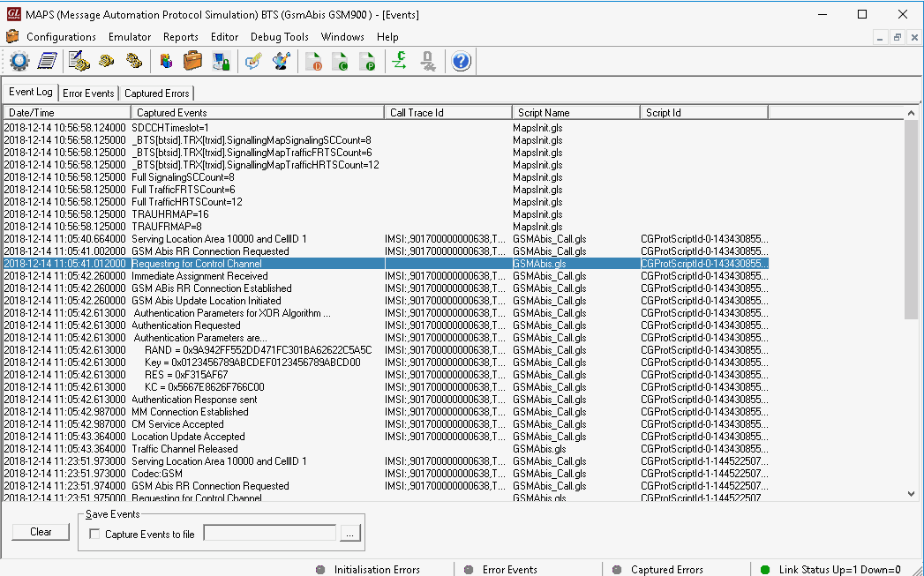
Task: Click the briefcase icon on the toolbar
Action: (192, 61)
